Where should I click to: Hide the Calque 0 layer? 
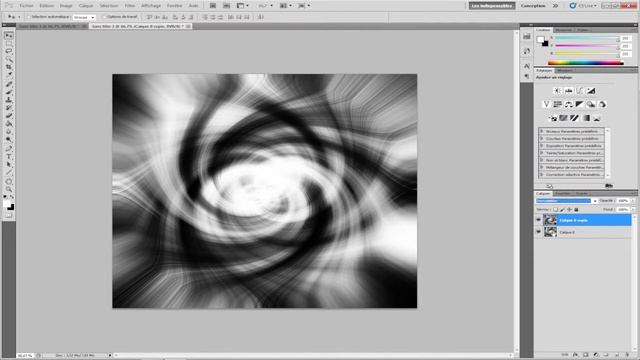[x=538, y=232]
